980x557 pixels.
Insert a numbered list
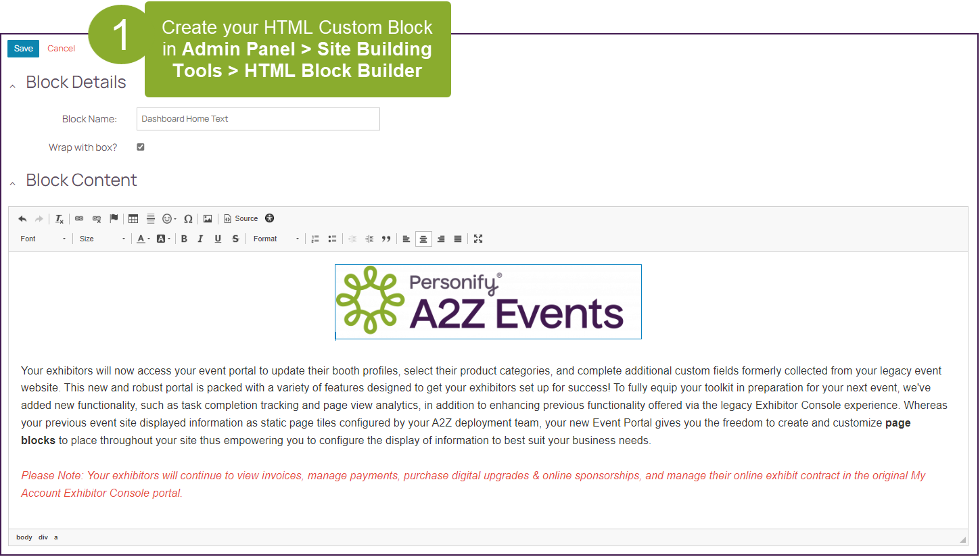tap(314, 239)
